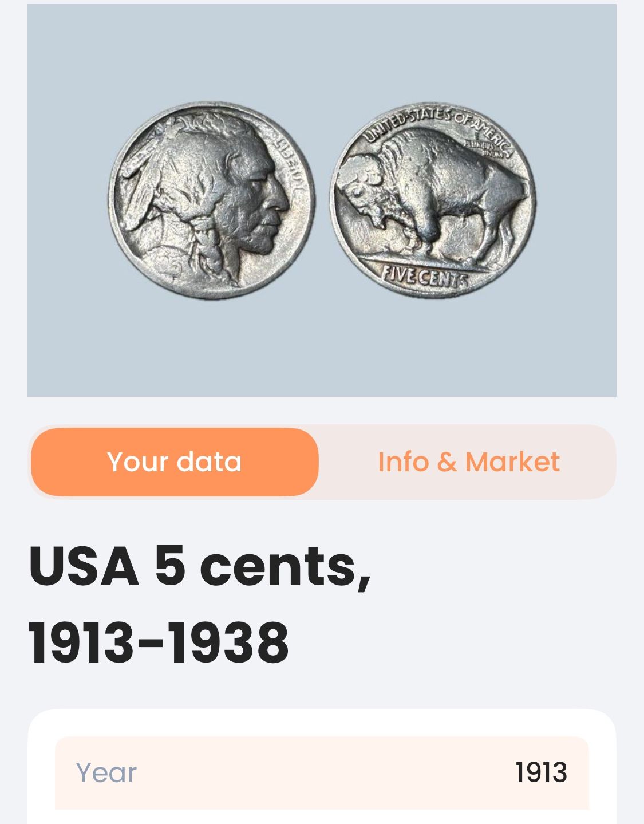Select the Your data tab
Image resolution: width=644 pixels, height=824 pixels.
175,462
